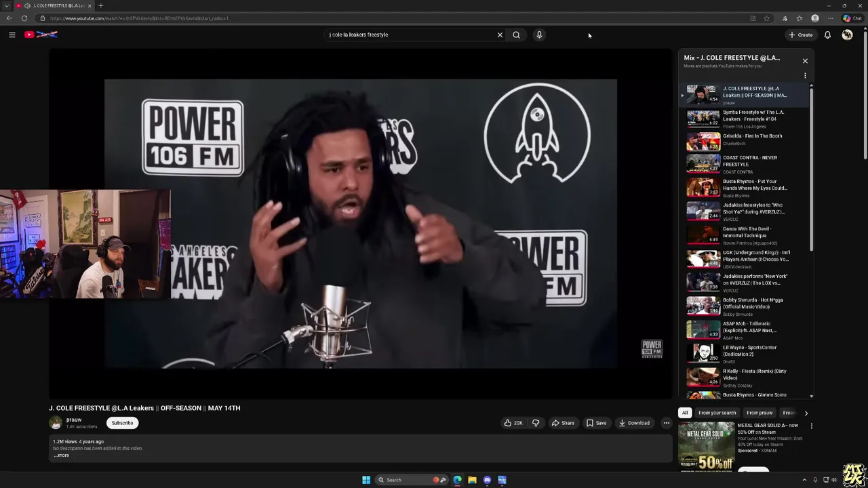Select the All filter chip
Screen dimensions: 868x488
click(x=685, y=413)
